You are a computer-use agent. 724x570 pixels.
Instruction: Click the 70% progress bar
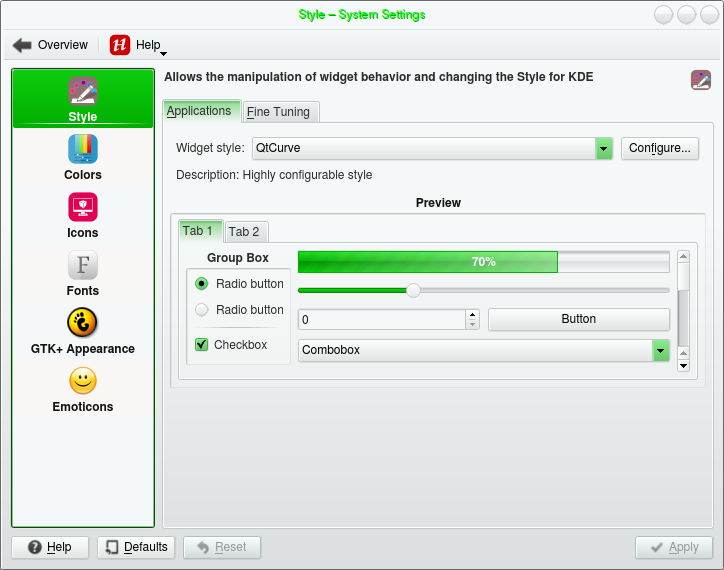tap(483, 262)
